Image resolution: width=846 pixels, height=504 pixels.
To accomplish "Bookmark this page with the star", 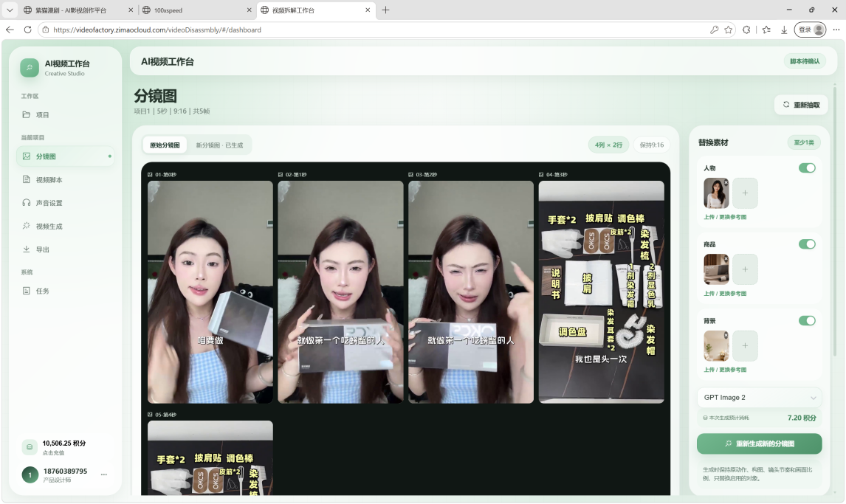I will [x=729, y=30].
